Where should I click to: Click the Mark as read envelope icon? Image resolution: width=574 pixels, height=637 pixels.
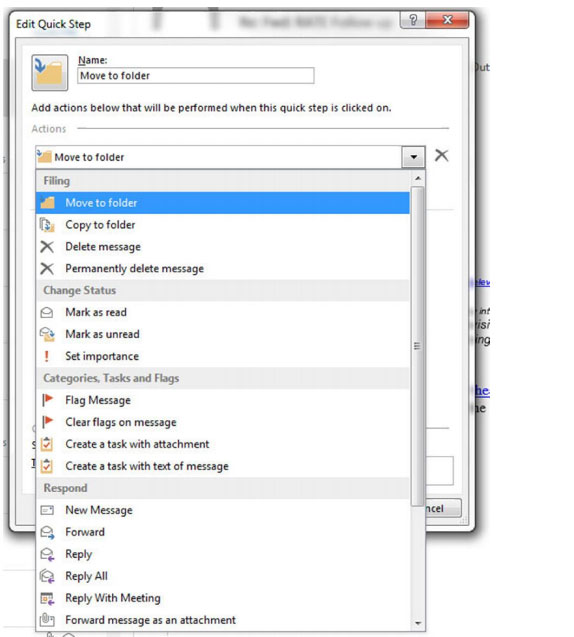(47, 312)
